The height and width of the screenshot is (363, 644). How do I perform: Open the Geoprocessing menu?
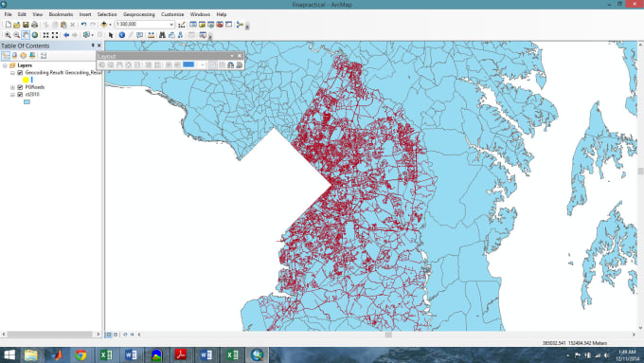tap(139, 14)
